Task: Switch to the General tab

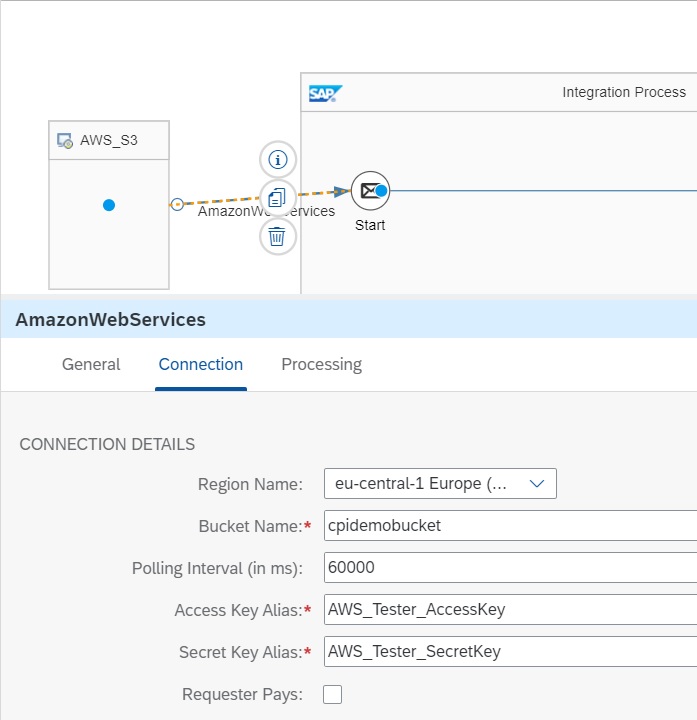Action: click(91, 365)
